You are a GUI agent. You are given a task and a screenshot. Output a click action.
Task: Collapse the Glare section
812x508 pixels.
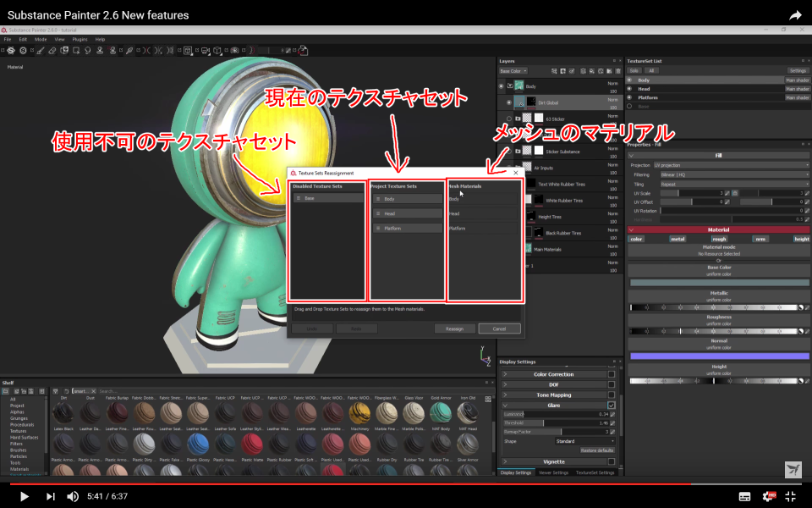[504, 406]
